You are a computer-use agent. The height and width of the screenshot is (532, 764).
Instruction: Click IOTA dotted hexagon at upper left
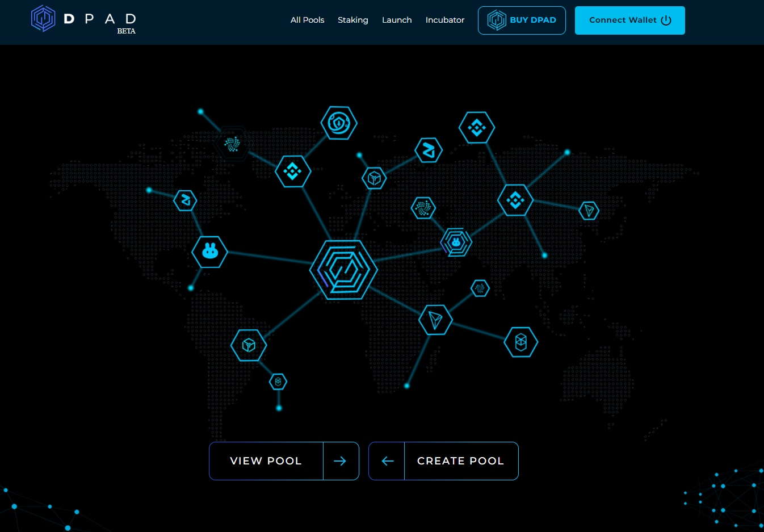[232, 144]
